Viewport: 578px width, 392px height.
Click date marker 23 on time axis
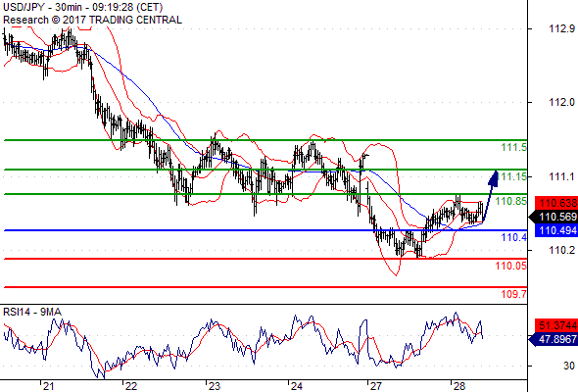pos(214,386)
